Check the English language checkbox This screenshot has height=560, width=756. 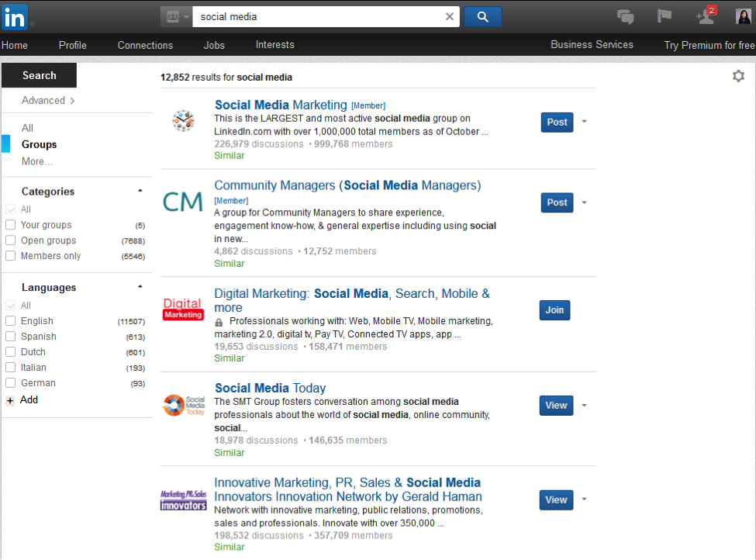(11, 321)
